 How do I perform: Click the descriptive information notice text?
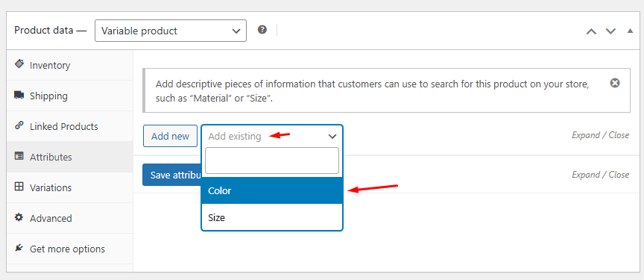(x=373, y=91)
